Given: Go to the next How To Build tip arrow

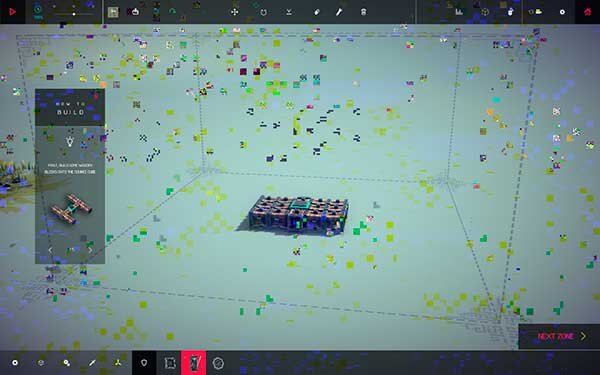Looking at the screenshot, I should [x=90, y=250].
